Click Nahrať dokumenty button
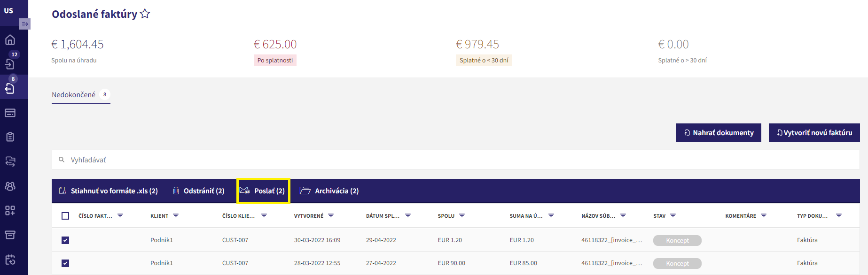The image size is (868, 275). click(718, 133)
